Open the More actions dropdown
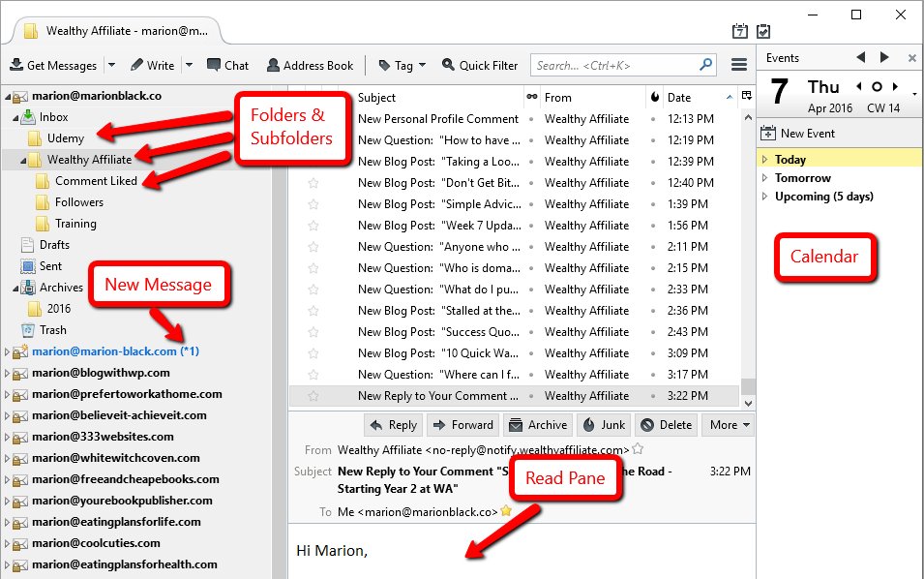The width and height of the screenshot is (924, 579). pyautogui.click(x=729, y=424)
